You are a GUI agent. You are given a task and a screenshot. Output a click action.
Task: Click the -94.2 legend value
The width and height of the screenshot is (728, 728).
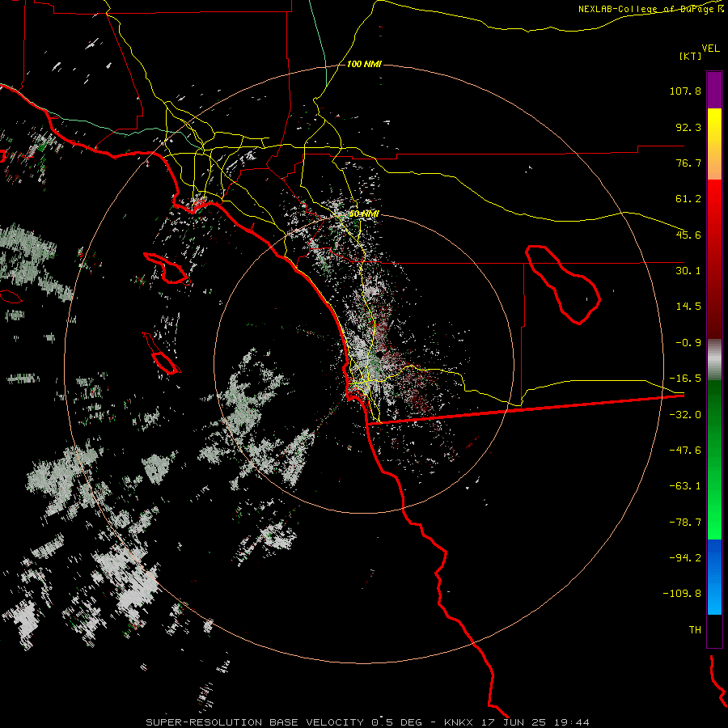tap(685, 557)
